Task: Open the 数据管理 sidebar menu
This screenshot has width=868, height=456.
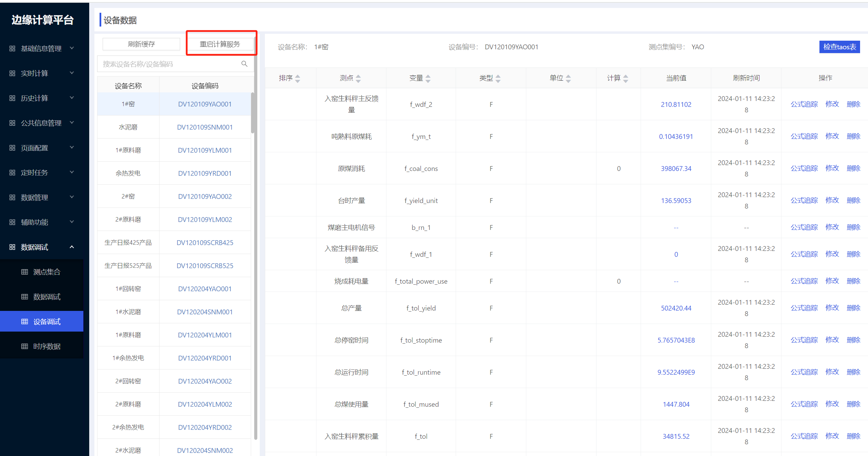Action: pyautogui.click(x=42, y=197)
